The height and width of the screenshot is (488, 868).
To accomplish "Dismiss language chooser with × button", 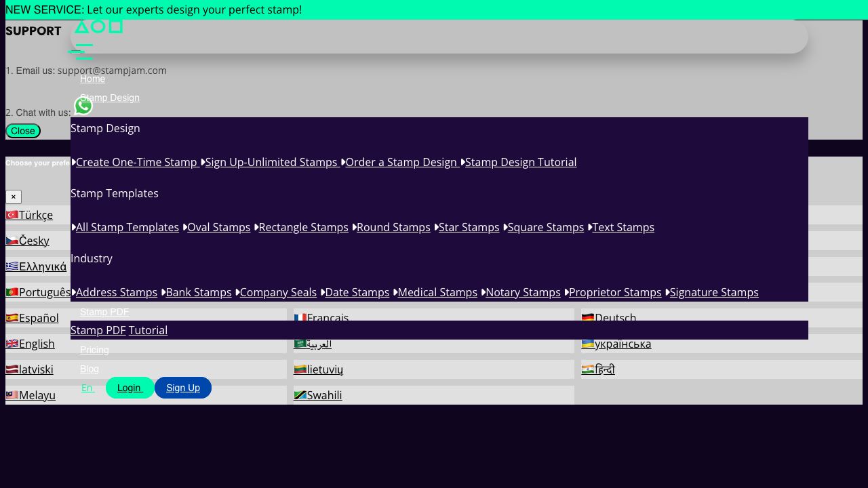I will pos(14,197).
